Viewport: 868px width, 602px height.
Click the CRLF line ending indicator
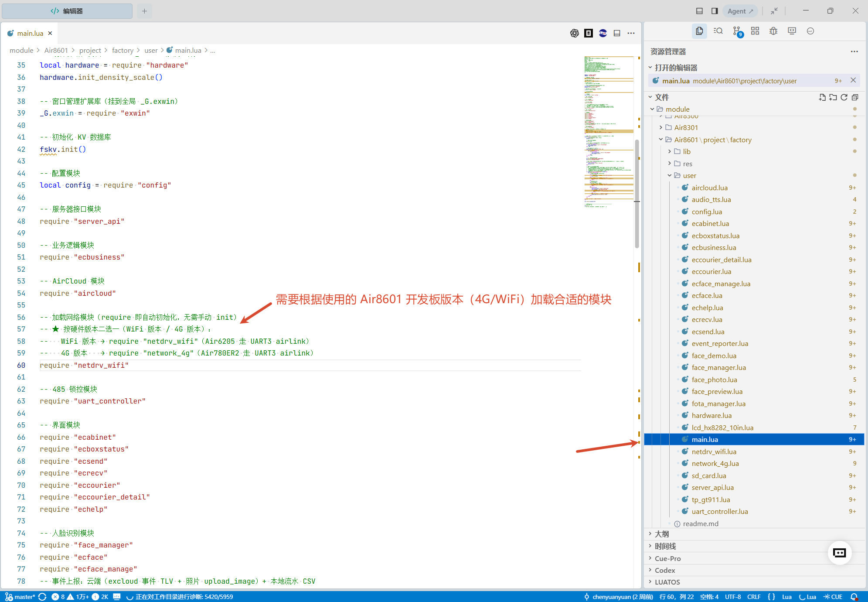[754, 597]
